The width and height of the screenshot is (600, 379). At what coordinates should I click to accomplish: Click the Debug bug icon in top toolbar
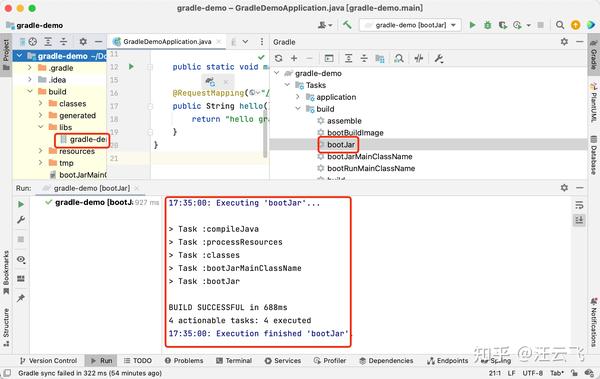click(488, 25)
